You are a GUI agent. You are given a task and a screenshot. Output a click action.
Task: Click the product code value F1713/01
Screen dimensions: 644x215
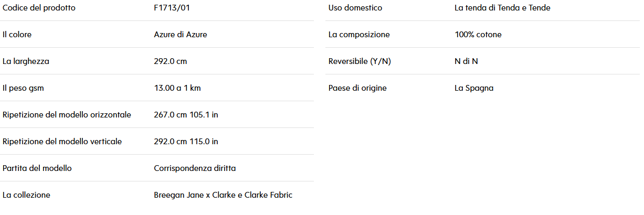click(x=168, y=8)
